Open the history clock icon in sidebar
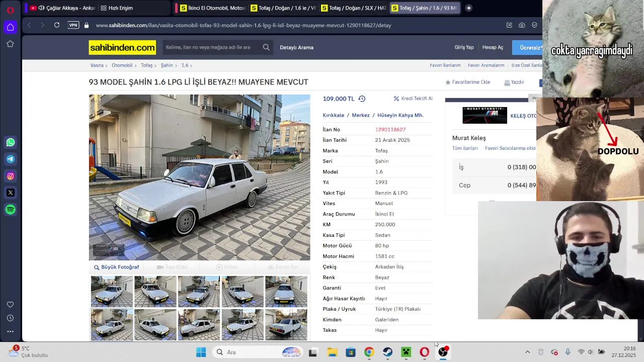 click(x=10, y=318)
